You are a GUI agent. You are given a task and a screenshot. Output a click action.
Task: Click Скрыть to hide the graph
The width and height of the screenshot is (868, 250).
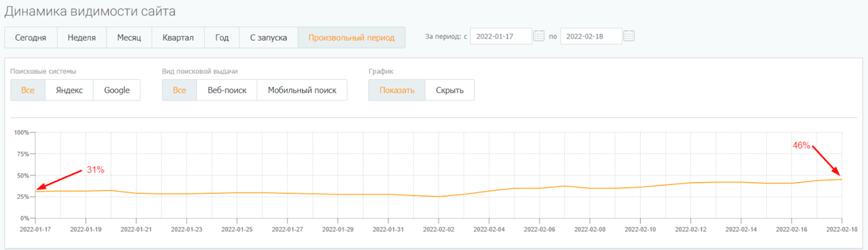(x=450, y=90)
